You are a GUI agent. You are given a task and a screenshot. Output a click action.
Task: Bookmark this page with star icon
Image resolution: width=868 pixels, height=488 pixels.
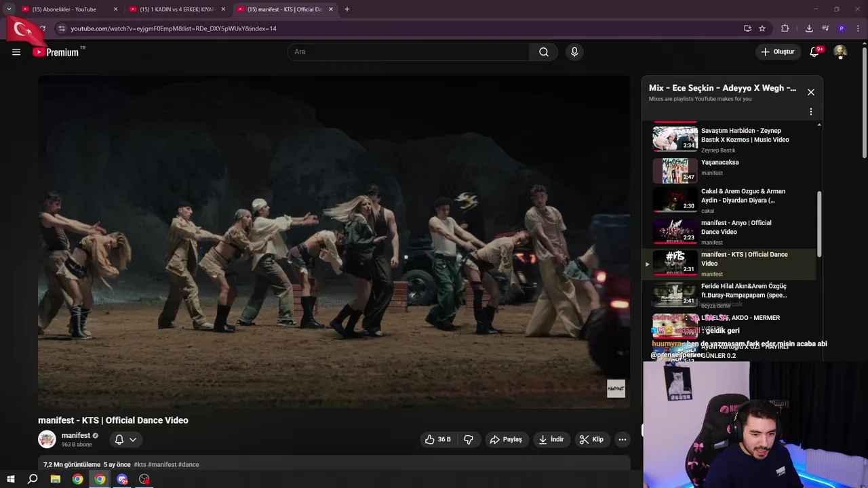[762, 28]
